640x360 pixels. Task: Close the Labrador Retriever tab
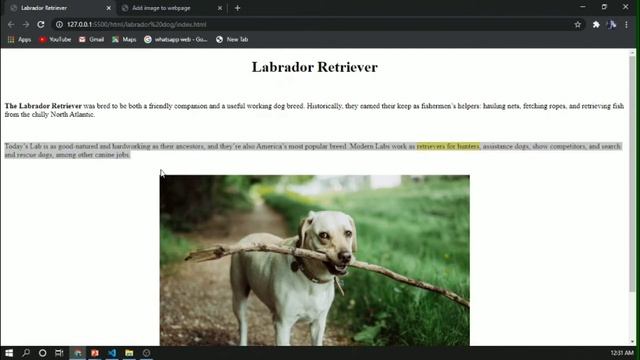click(x=109, y=8)
